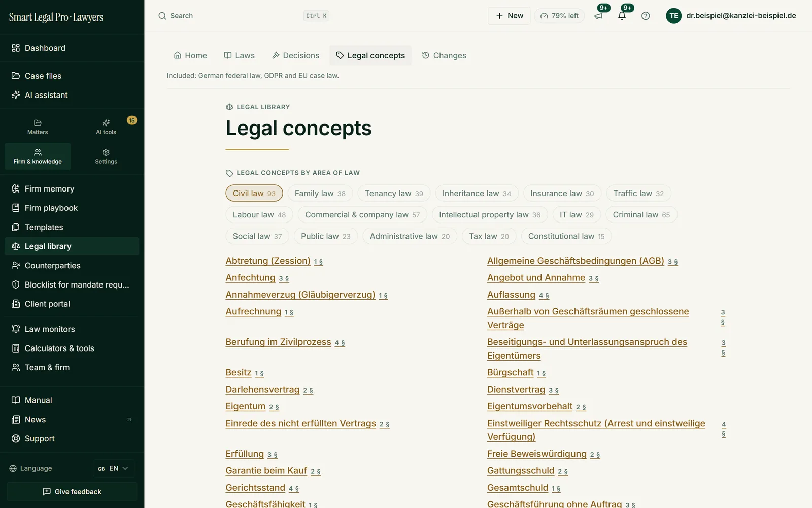Screen dimensions: 812x508
Task: Open the EN language dropdown
Action: coord(114,468)
